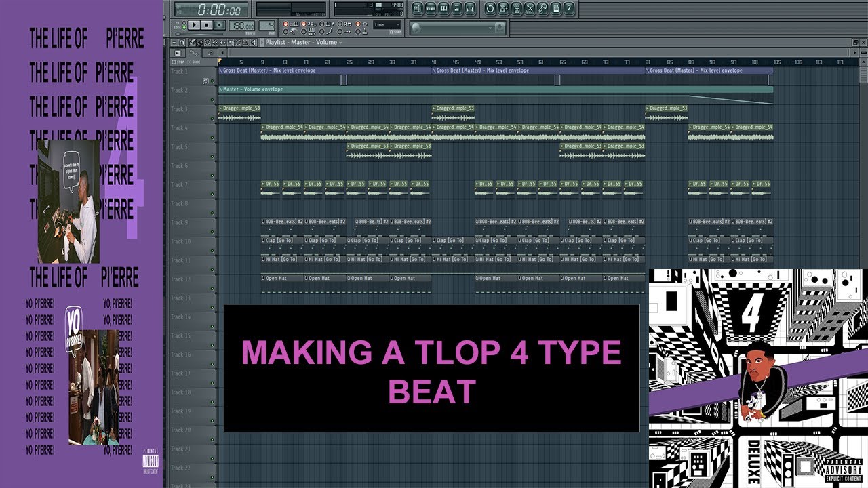
Task: Select the Draw pencil tool in Playlist
Action: [x=192, y=42]
